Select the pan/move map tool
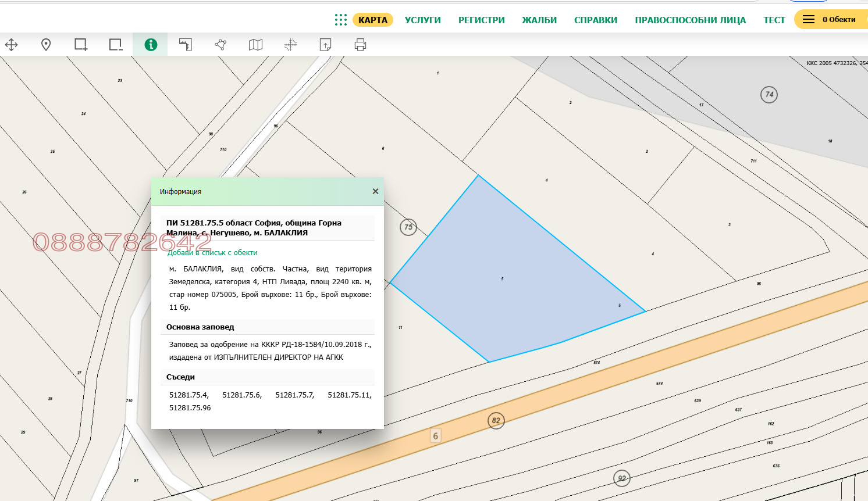Viewport: 868px width, 501px height. point(12,45)
